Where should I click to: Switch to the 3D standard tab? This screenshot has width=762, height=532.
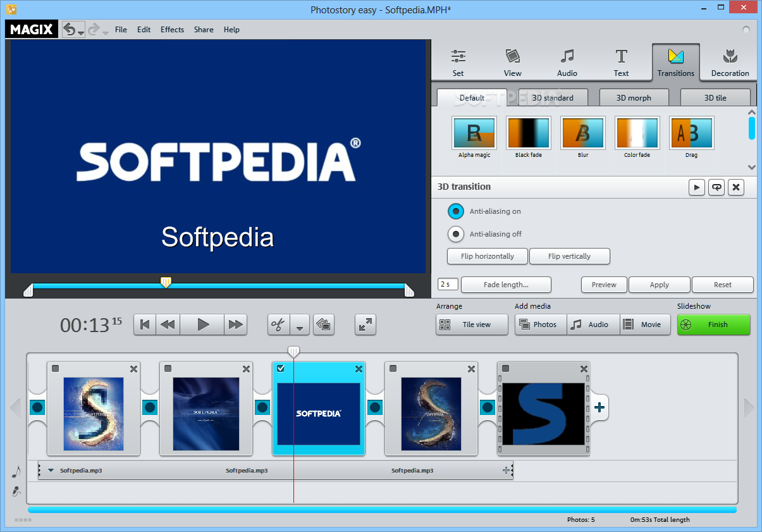[553, 97]
